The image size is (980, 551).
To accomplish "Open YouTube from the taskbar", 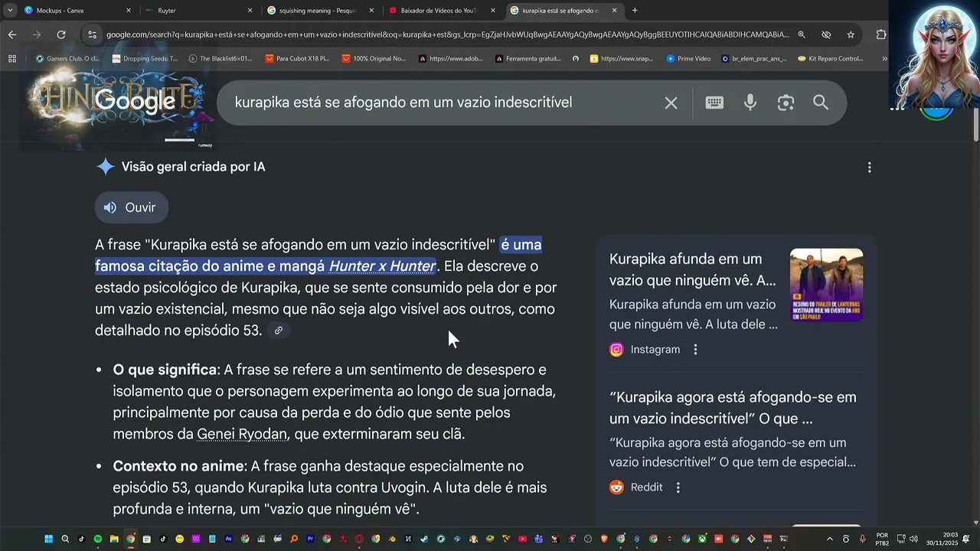I will click(522, 539).
